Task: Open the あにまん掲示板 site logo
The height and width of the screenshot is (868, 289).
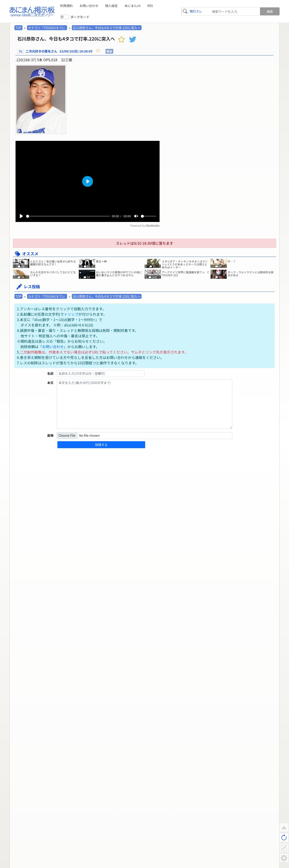Action: pyautogui.click(x=32, y=11)
